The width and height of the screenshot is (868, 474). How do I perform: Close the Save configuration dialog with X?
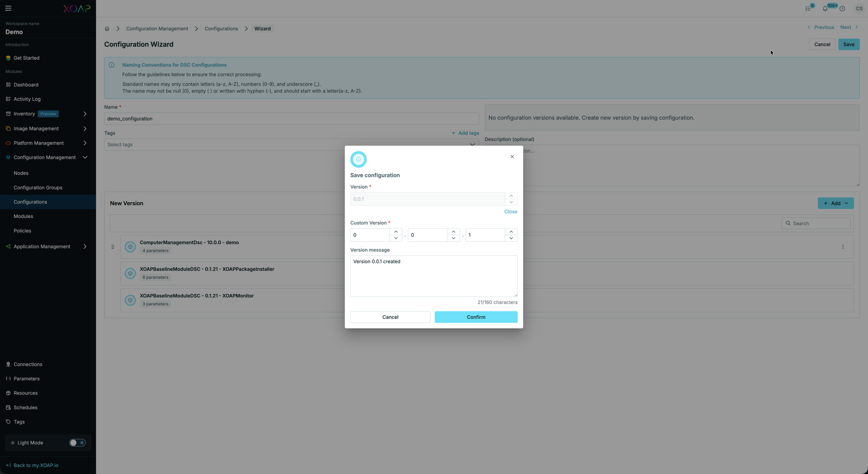click(512, 157)
